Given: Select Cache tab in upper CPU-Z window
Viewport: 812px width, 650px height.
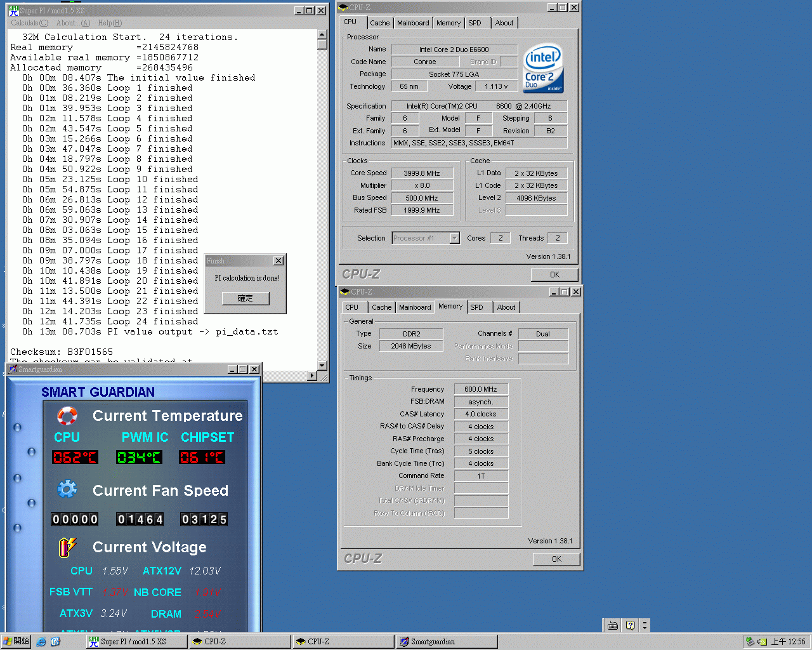Looking at the screenshot, I should [379, 23].
